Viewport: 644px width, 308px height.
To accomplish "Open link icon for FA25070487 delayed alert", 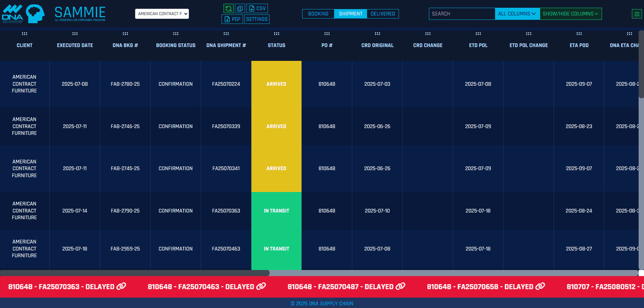I will click(x=401, y=286).
